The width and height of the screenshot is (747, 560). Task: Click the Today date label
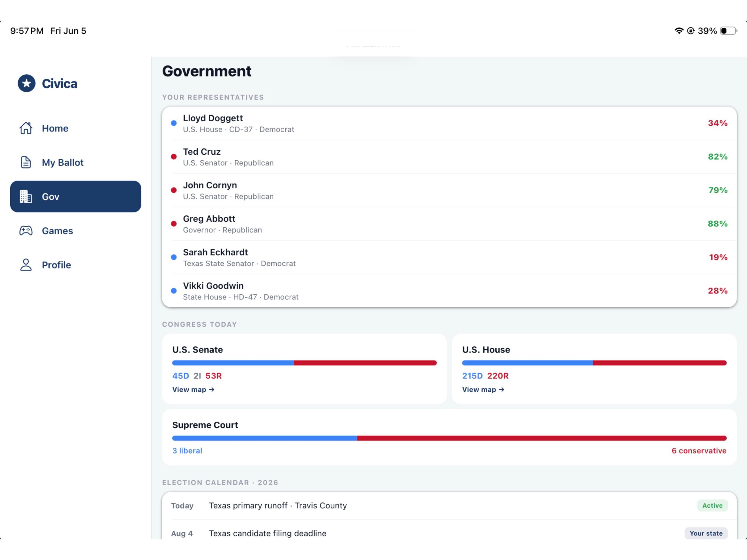click(x=182, y=506)
